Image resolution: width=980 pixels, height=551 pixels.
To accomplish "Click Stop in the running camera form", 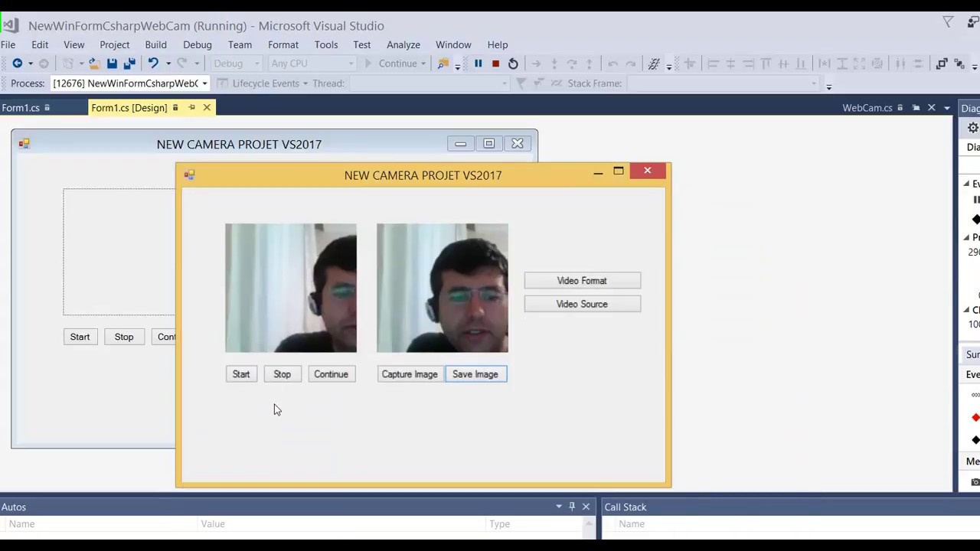I will (283, 374).
